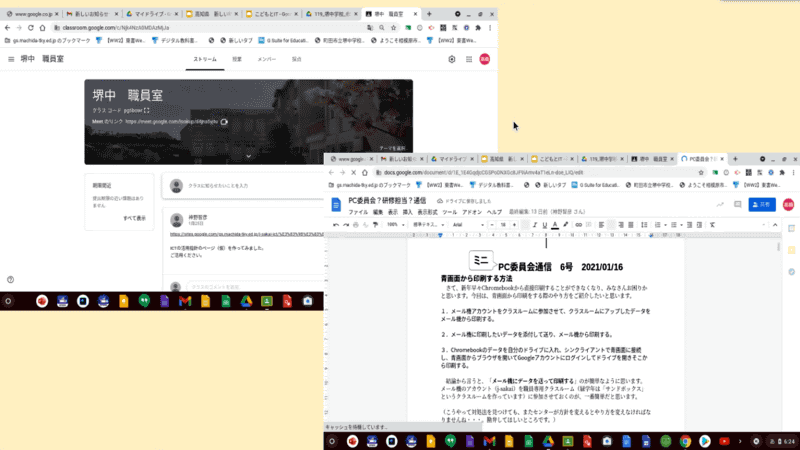Open the ファイル menu in Docs
Viewport: 800px width, 450px height.
pyautogui.click(x=358, y=212)
